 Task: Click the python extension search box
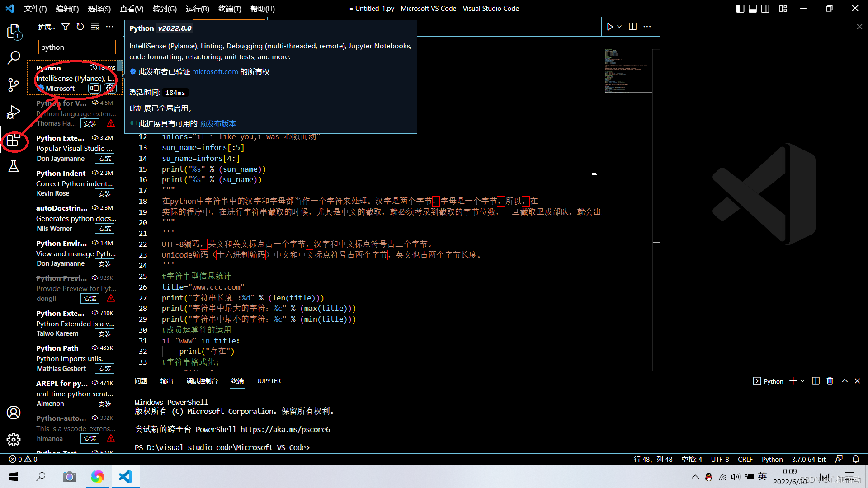pos(77,47)
